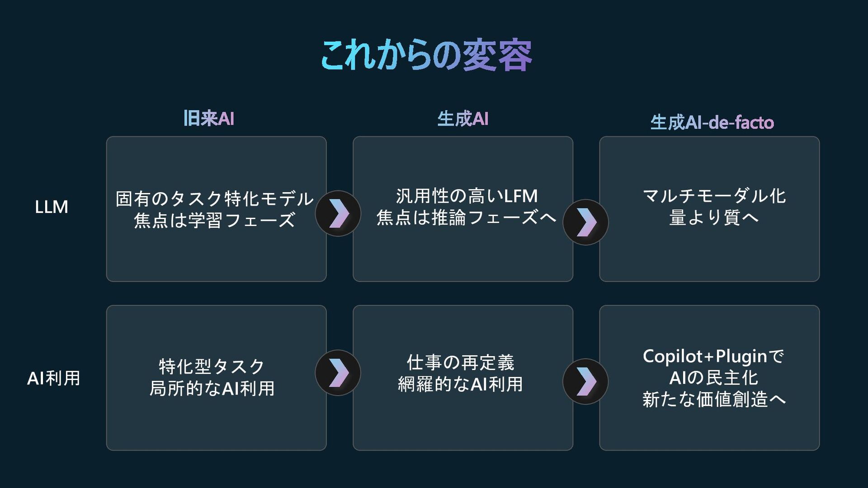Select the 汎用性の高いLFM box
This screenshot has width=868, height=488.
463,209
